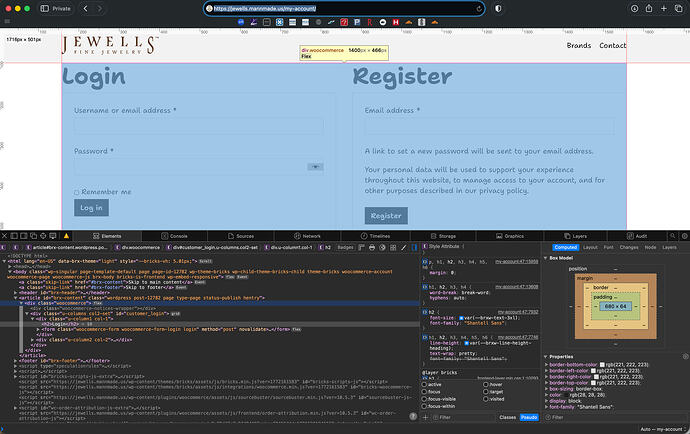Click the Badges button in DOM toolbar

[x=345, y=247]
